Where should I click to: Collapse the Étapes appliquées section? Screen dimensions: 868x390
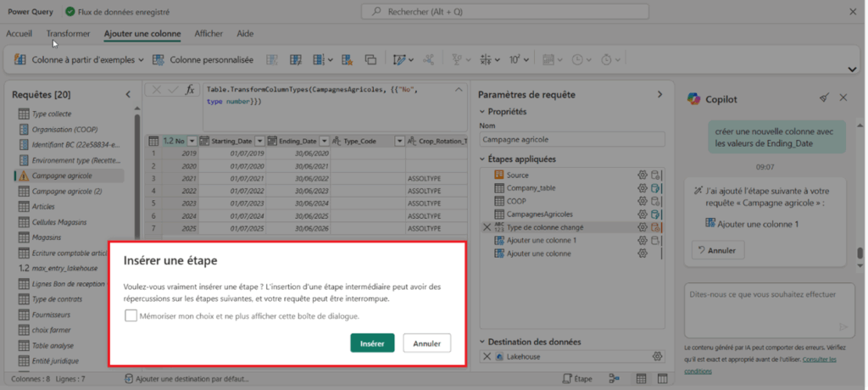click(483, 159)
